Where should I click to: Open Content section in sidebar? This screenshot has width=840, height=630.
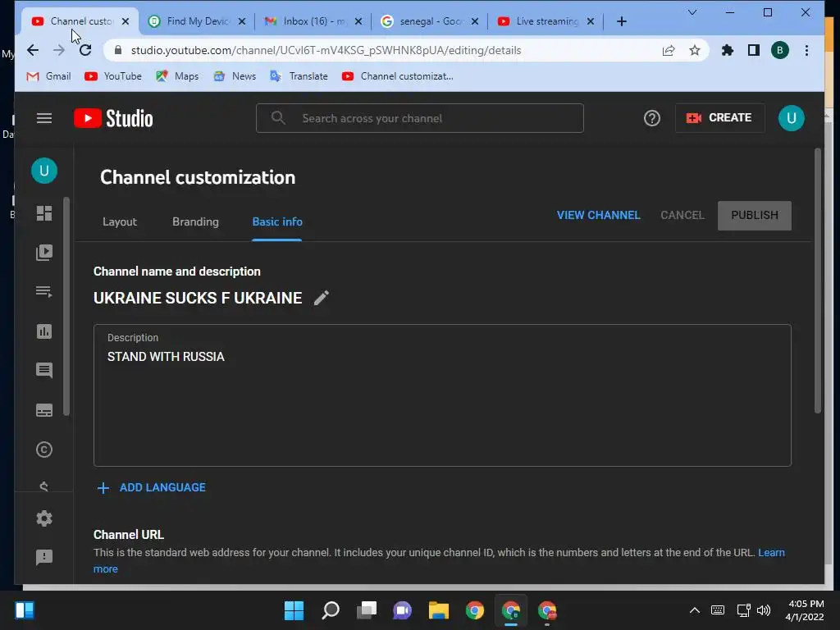click(x=44, y=253)
